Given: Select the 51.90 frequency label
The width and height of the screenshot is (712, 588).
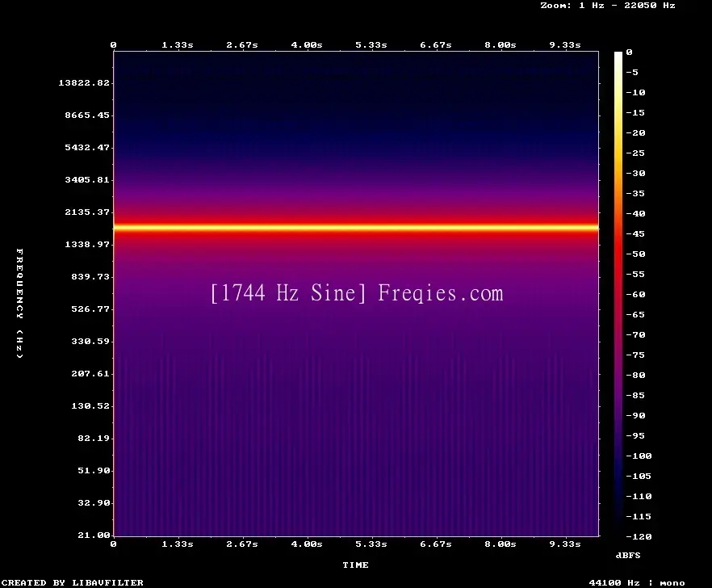Looking at the screenshot, I should (x=94, y=470).
